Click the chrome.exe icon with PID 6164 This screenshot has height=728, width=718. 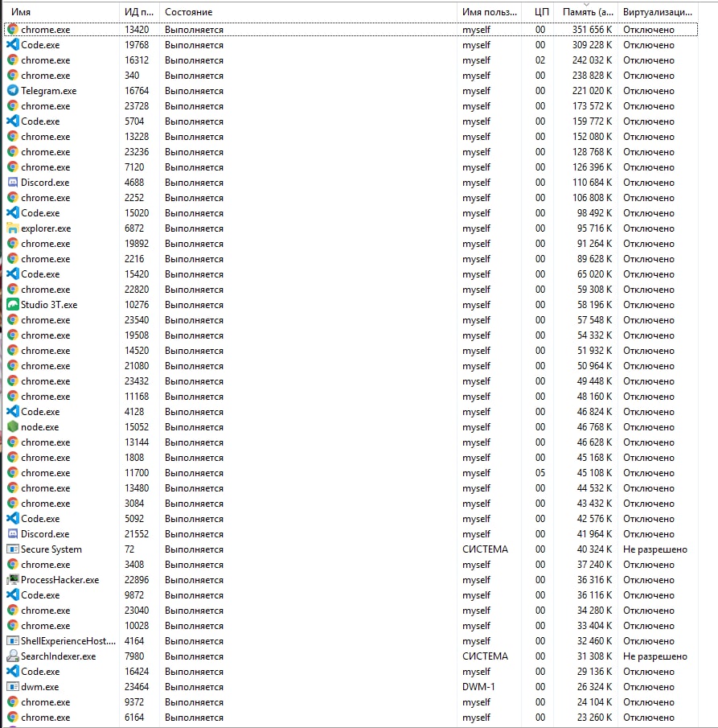[x=13, y=718]
